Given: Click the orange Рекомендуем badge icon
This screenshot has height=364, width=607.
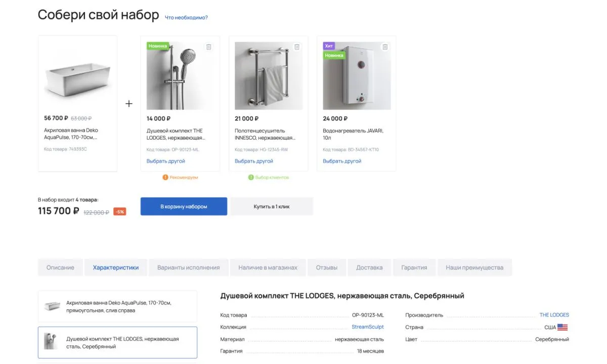Looking at the screenshot, I should [x=165, y=177].
